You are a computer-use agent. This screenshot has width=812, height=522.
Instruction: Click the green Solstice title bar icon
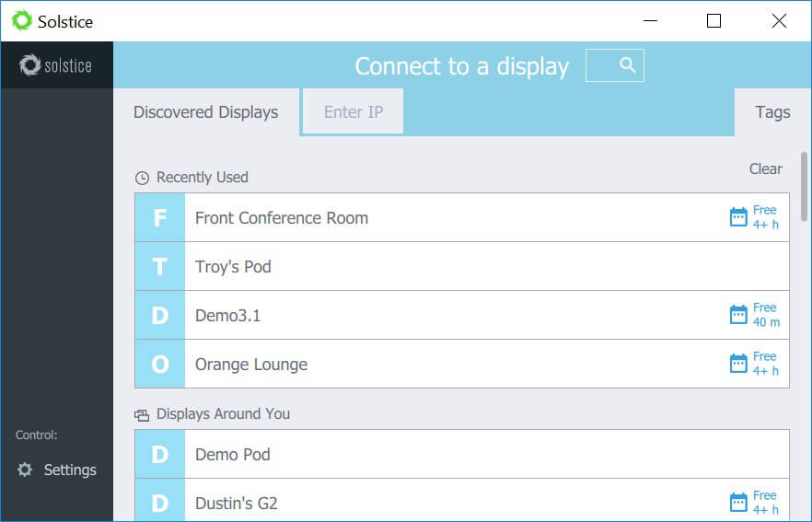[x=22, y=20]
